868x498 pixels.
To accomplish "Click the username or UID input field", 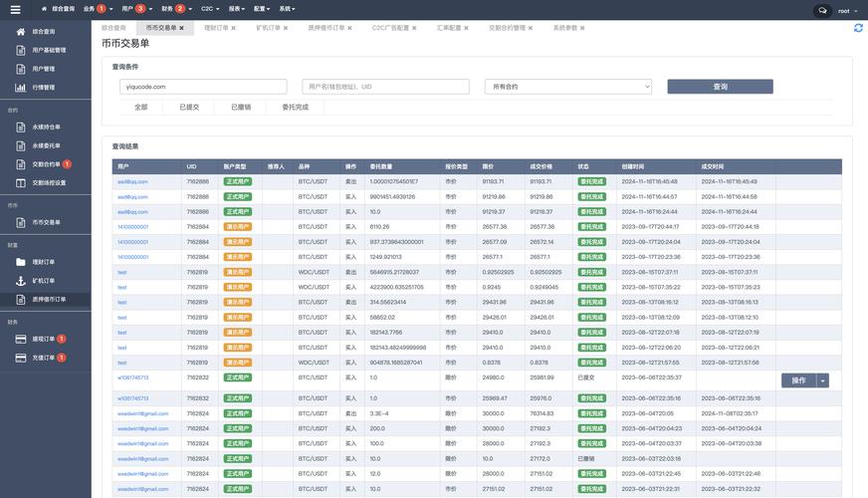I will pyautogui.click(x=385, y=87).
